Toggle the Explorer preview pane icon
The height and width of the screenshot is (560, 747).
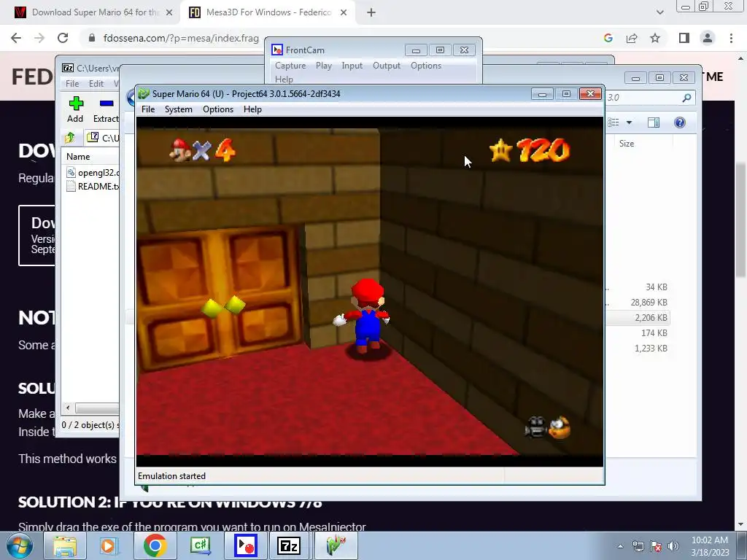(x=654, y=122)
